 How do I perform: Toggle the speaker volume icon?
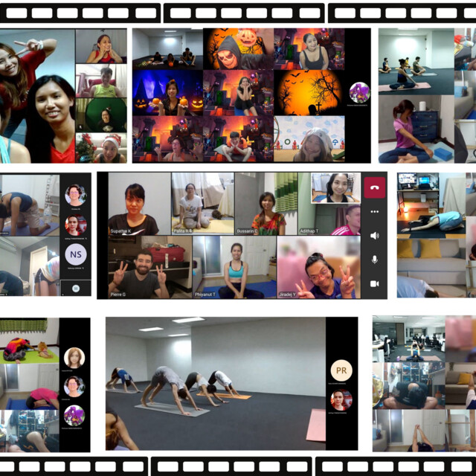click(374, 235)
